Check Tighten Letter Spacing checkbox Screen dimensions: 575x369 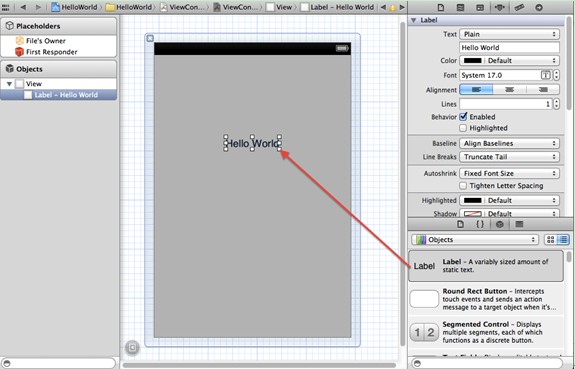[463, 186]
